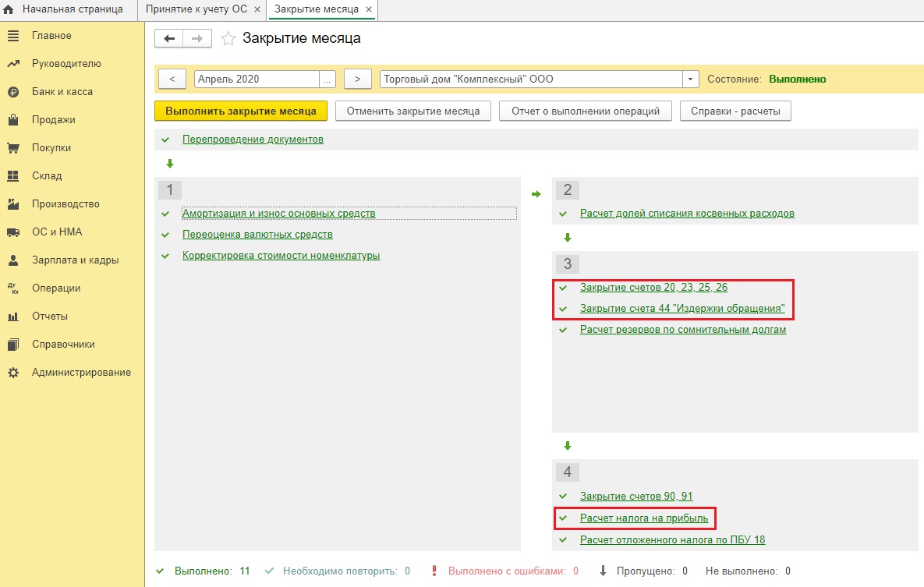Click the Апрель 2020 period field

(257, 79)
